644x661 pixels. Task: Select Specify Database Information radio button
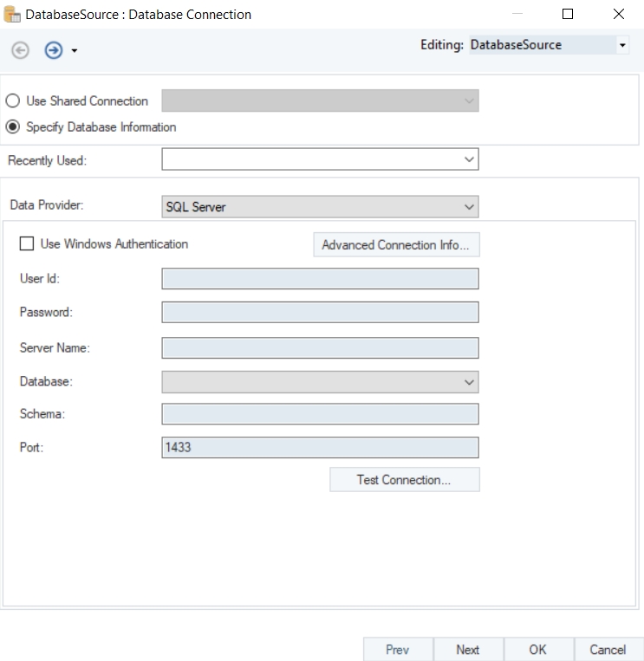(x=13, y=127)
